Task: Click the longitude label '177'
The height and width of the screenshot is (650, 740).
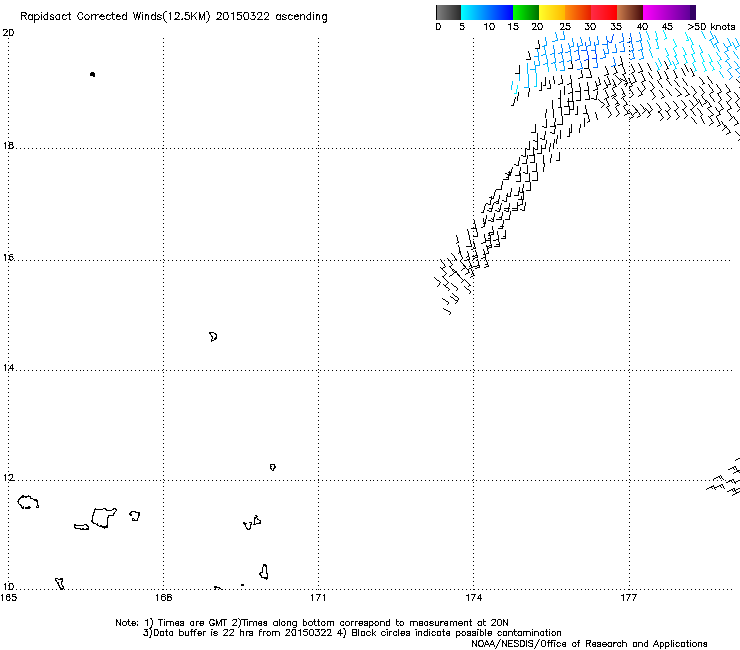Action: [629, 598]
